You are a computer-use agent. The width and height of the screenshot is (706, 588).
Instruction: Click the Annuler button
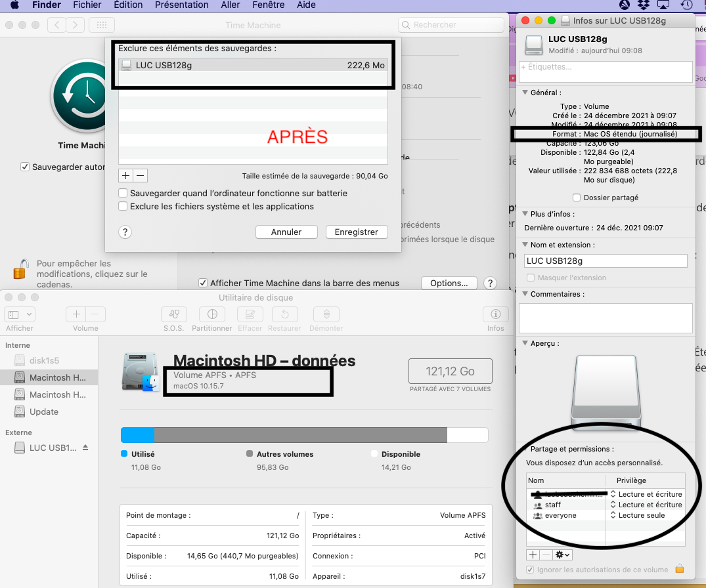coord(286,232)
